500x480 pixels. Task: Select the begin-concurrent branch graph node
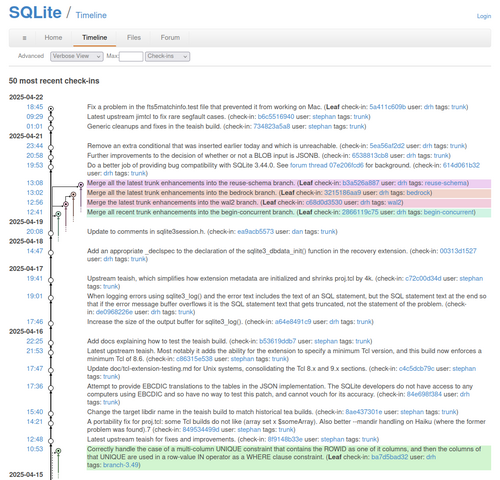58,214
